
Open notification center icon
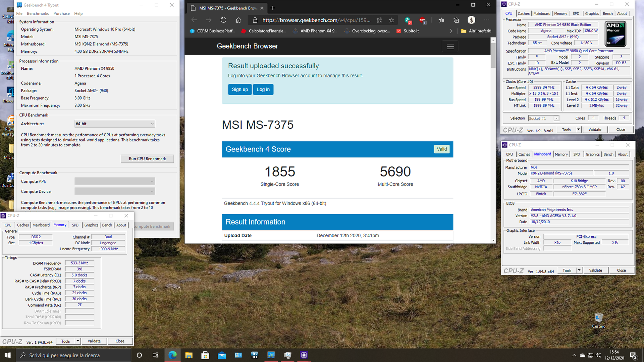[x=633, y=355]
